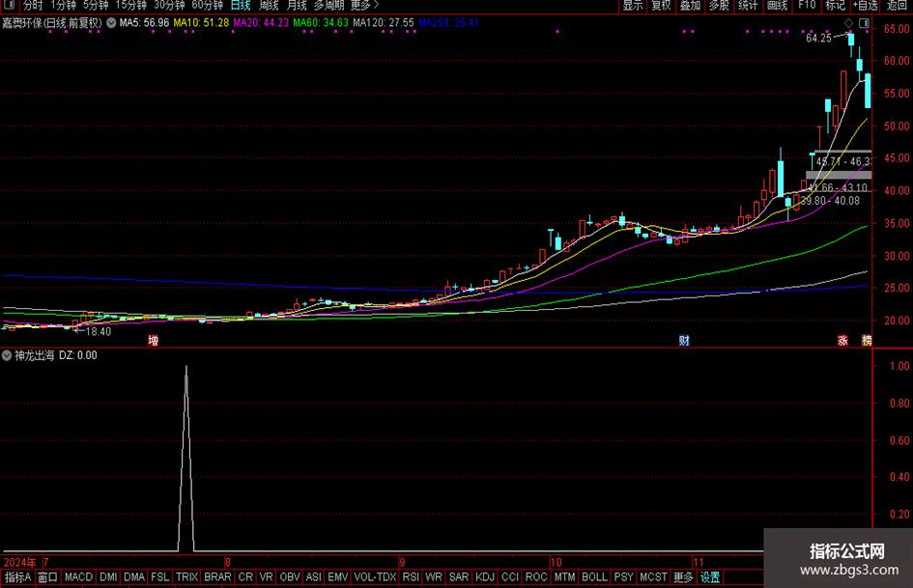Select the 1分钟 period
This screenshot has width=913, height=588.
(x=63, y=5)
